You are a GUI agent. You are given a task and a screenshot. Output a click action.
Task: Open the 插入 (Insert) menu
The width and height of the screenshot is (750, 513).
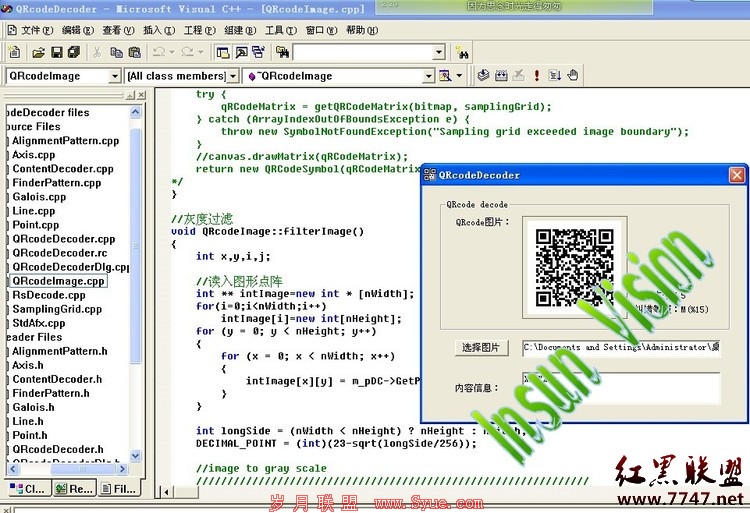click(159, 30)
